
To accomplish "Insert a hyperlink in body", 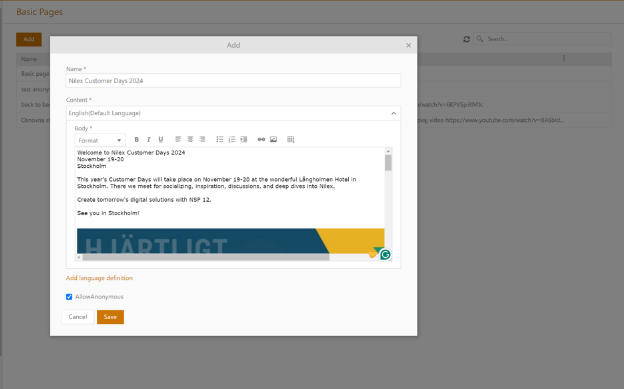I will (x=261, y=139).
